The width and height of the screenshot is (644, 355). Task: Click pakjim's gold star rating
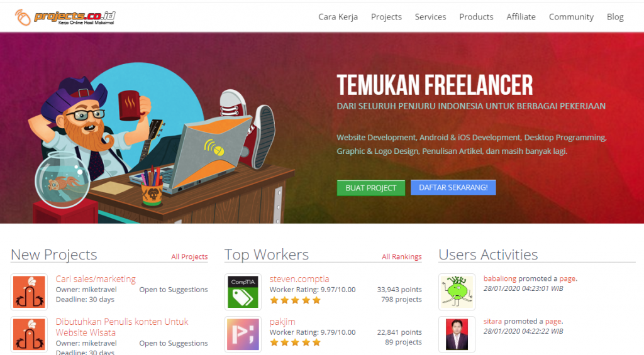click(x=295, y=342)
